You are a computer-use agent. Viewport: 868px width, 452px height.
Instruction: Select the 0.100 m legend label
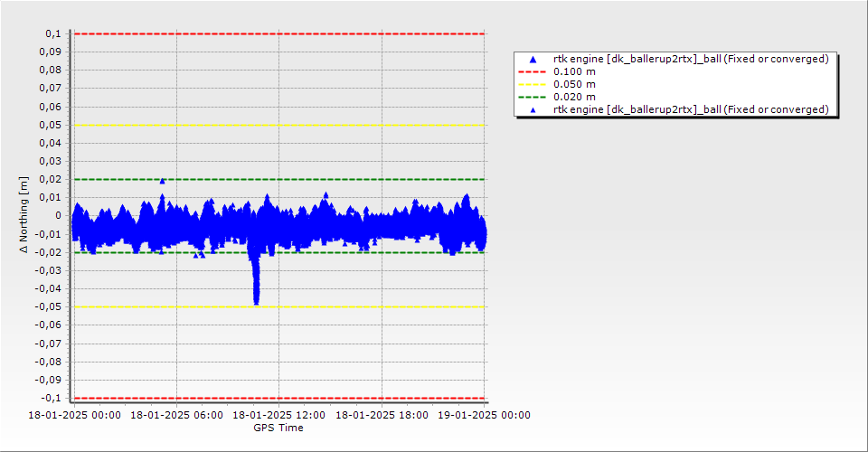pyautogui.click(x=574, y=71)
